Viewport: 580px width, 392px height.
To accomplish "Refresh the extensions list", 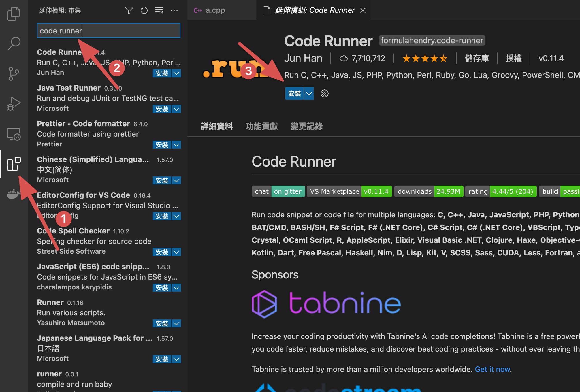I will 144,11.
